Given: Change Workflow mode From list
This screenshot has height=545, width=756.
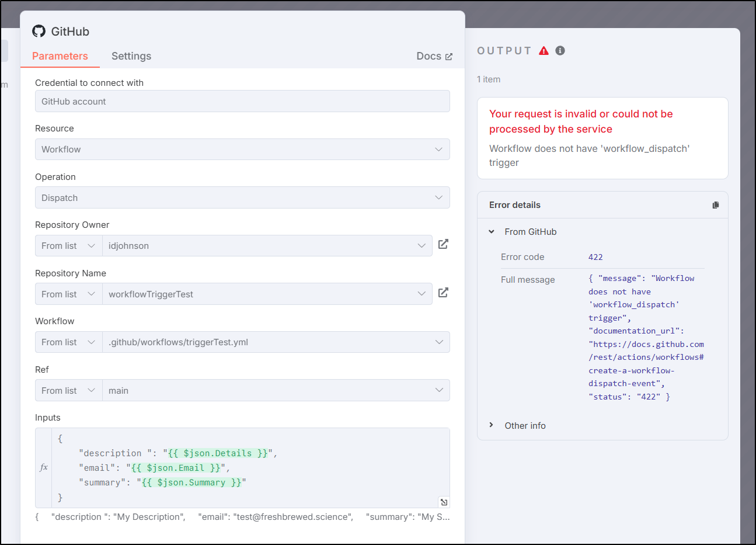Looking at the screenshot, I should (68, 342).
